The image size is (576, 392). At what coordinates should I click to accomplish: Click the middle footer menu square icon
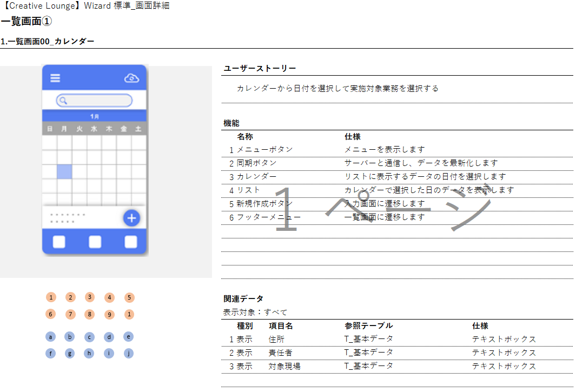[95, 242]
